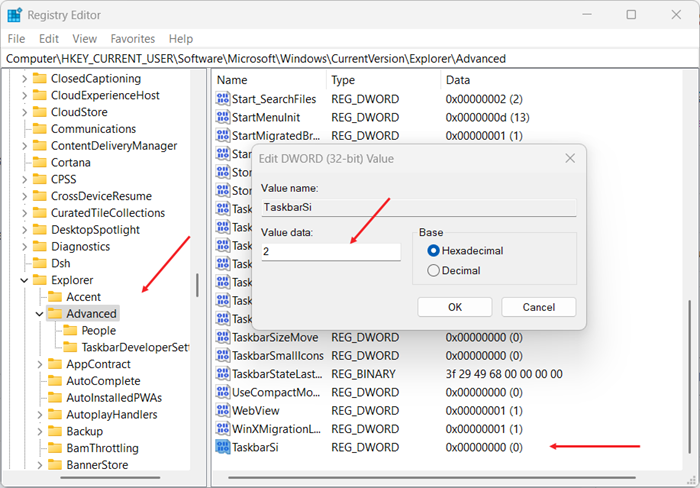This screenshot has height=488, width=700.
Task: Collapse the Explorer tree node
Action: point(24,280)
